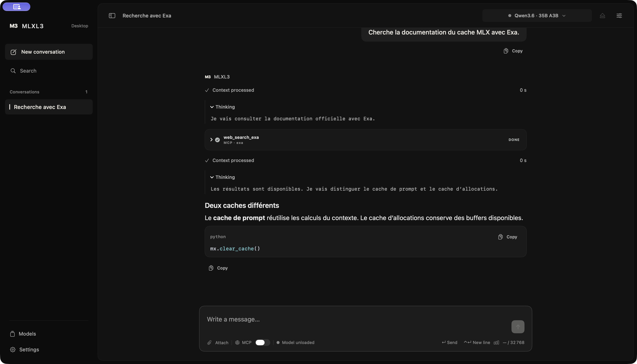
Task: Click the MLXL3 assistant name label
Action: tap(222, 77)
